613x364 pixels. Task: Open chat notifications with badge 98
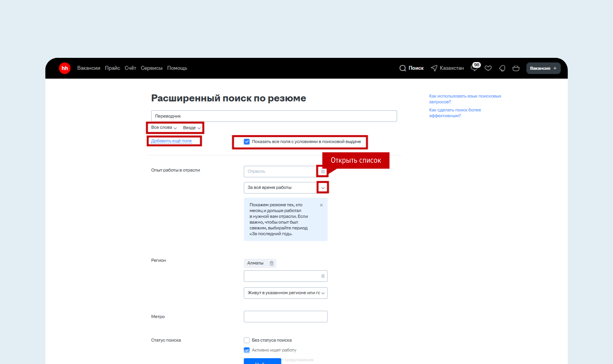(x=475, y=67)
